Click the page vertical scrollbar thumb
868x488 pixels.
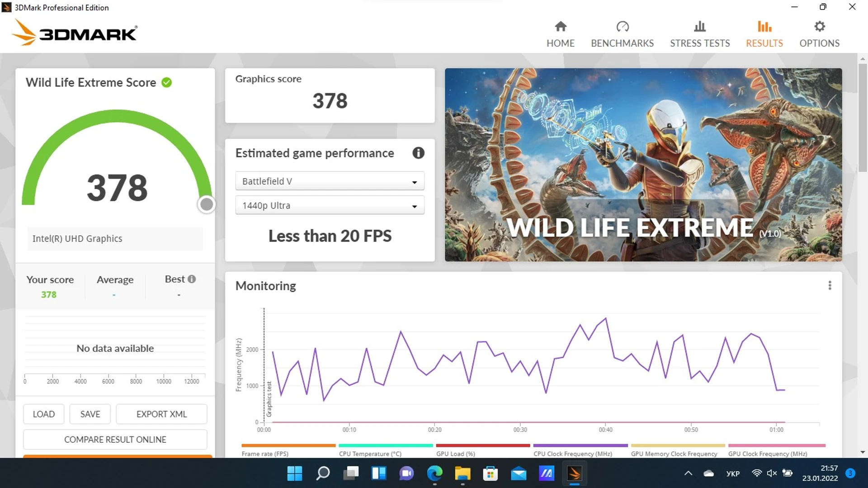pyautogui.click(x=863, y=118)
